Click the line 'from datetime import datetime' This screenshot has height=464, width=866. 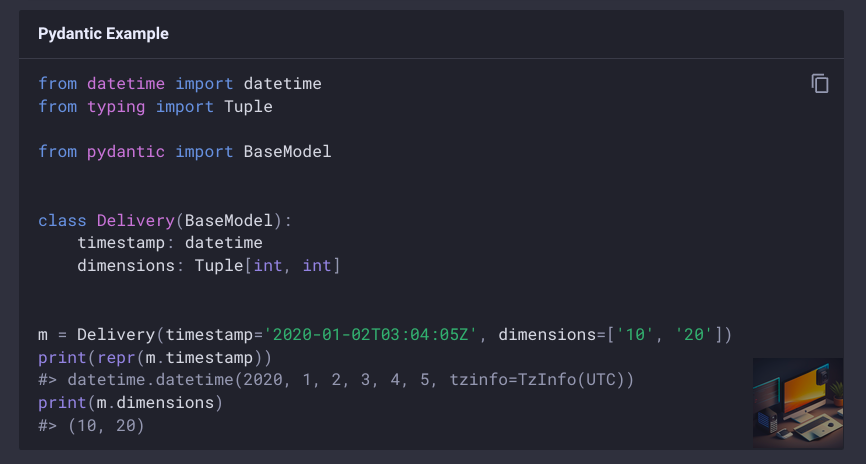coord(179,83)
